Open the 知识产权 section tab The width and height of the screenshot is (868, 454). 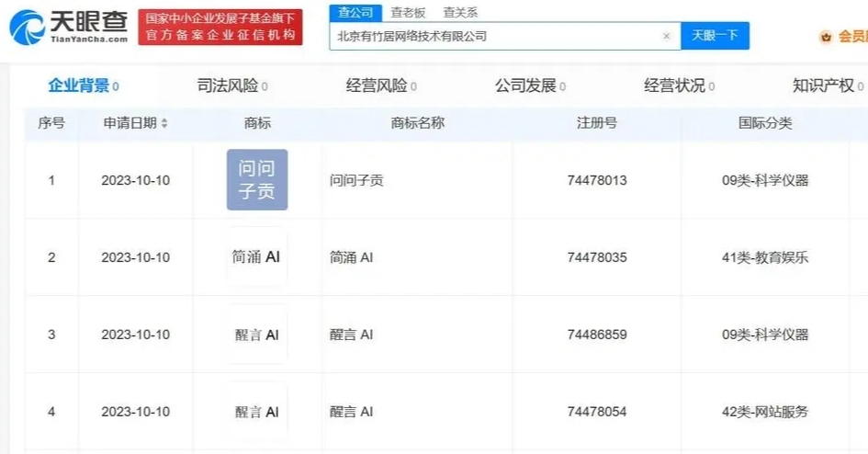[x=829, y=85]
